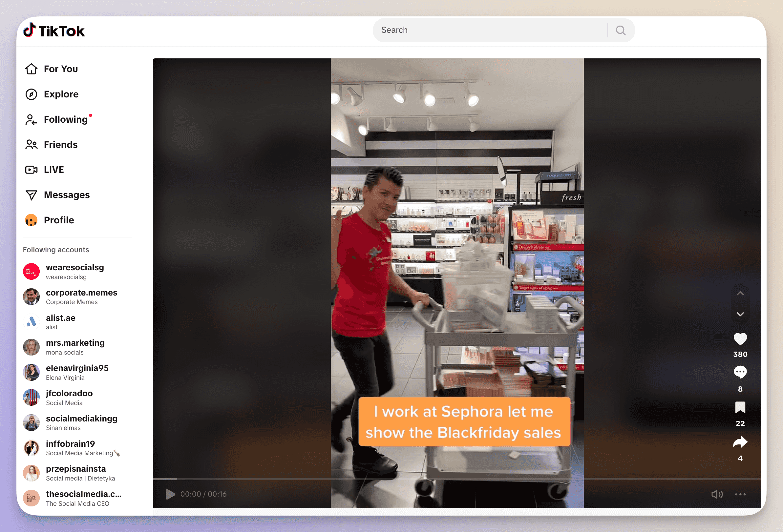Click the inffobrain19 avatar

pyautogui.click(x=31, y=448)
